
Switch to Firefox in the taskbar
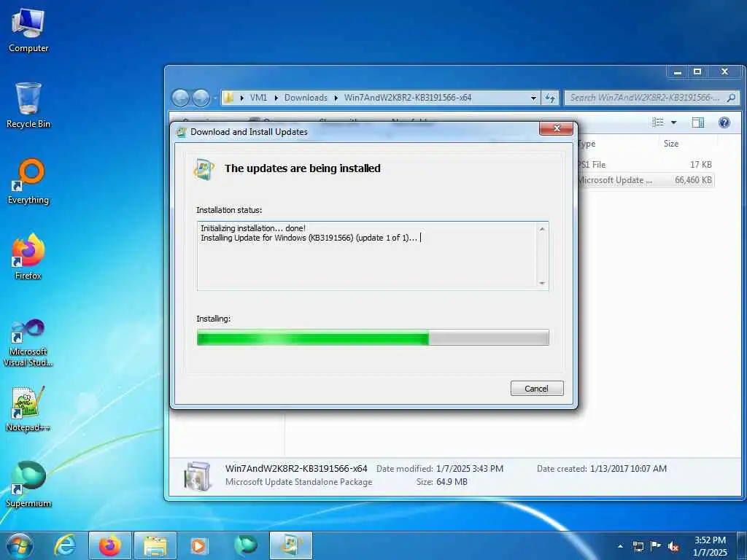(x=109, y=545)
